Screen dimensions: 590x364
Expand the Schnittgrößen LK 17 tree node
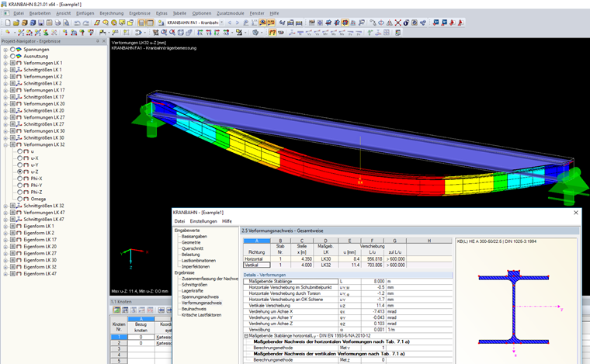pyautogui.click(x=5, y=97)
